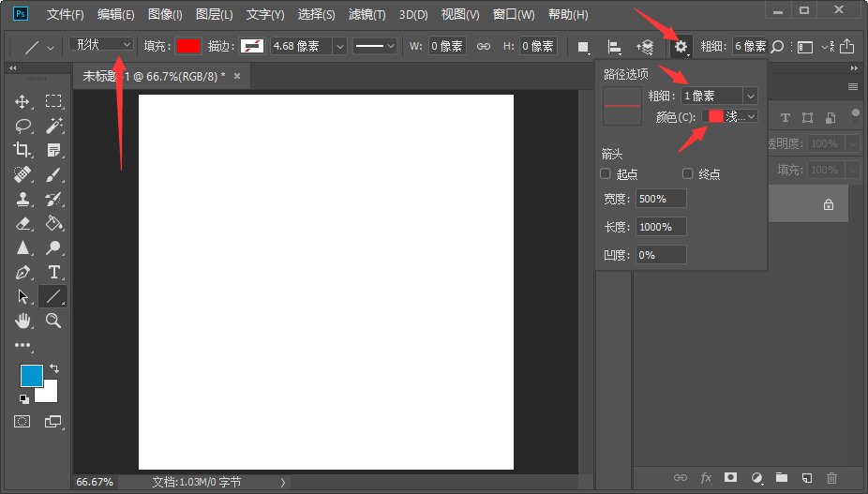Select the Spot Healing Brush tool
The height and width of the screenshot is (494, 868).
(22, 174)
